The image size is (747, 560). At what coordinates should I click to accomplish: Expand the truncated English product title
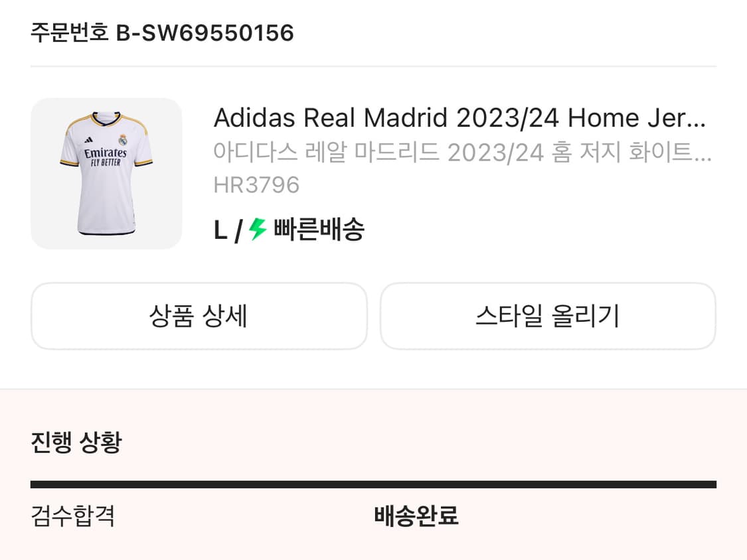point(460,117)
